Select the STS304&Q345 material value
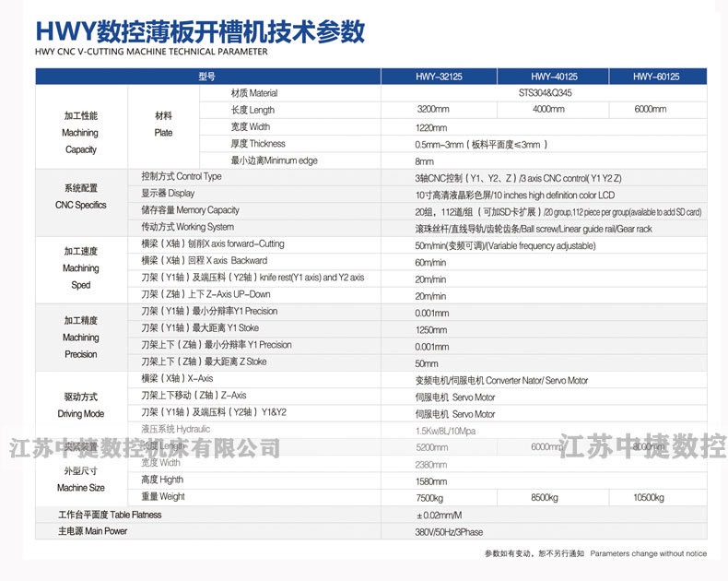The height and width of the screenshot is (581, 728). pyautogui.click(x=545, y=93)
